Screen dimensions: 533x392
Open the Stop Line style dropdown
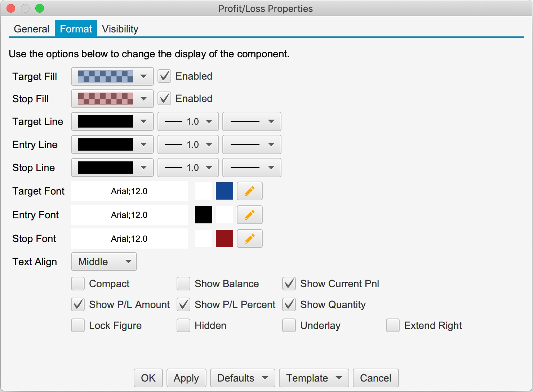pos(252,168)
